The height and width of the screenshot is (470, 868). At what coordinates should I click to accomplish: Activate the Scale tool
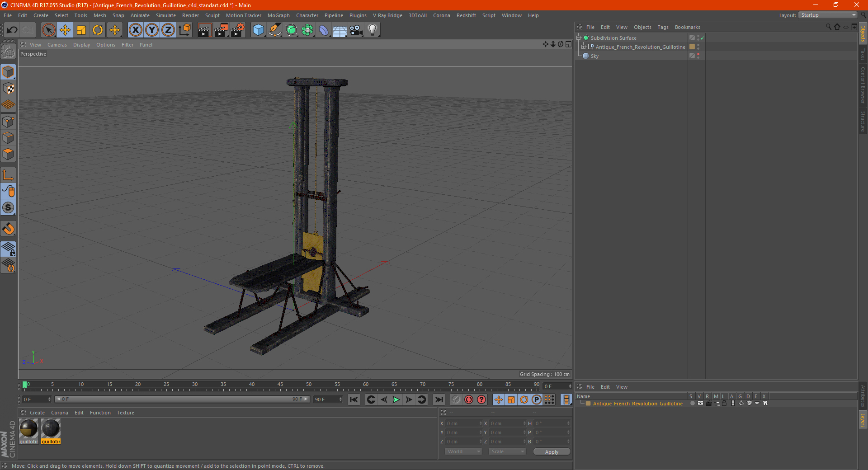click(81, 30)
